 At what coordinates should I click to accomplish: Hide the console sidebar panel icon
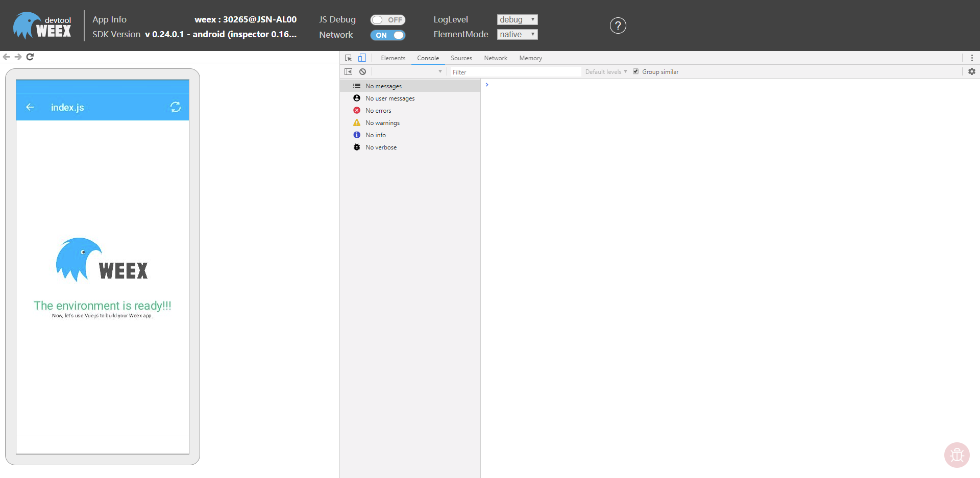coord(349,72)
